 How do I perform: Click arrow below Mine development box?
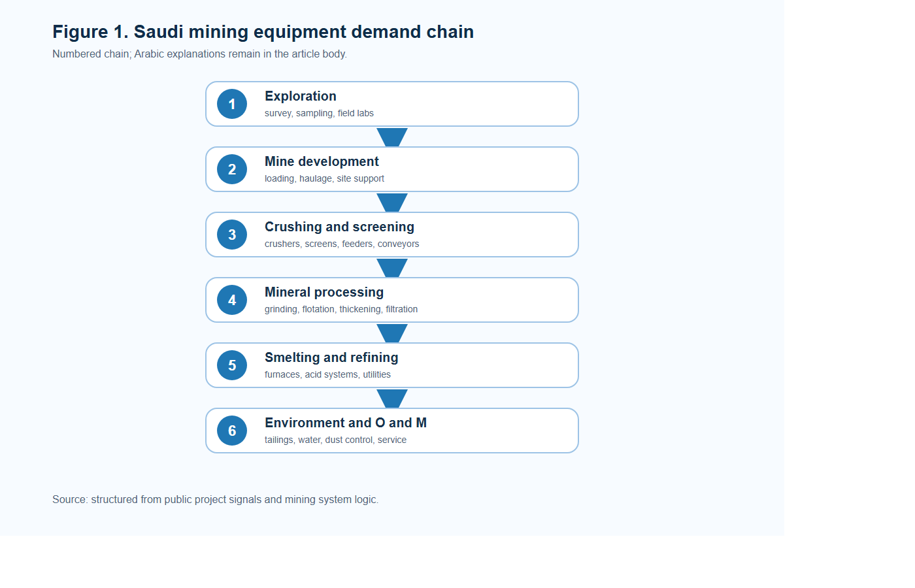(392, 202)
